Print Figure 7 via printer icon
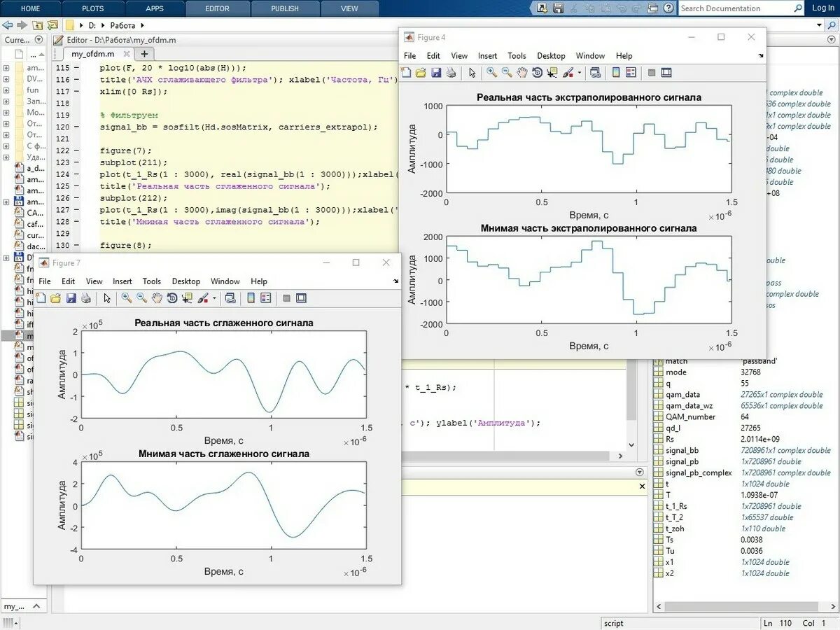This screenshot has height=630, width=840. 86,298
